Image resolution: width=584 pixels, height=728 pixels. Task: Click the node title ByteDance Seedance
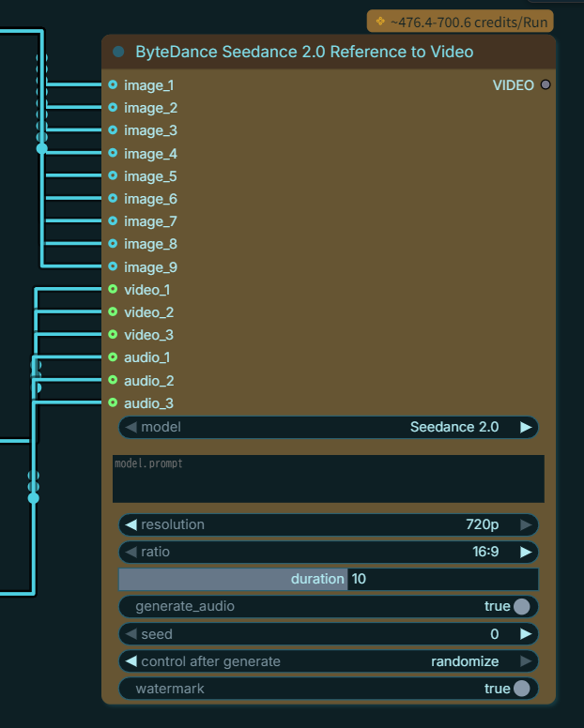click(304, 52)
